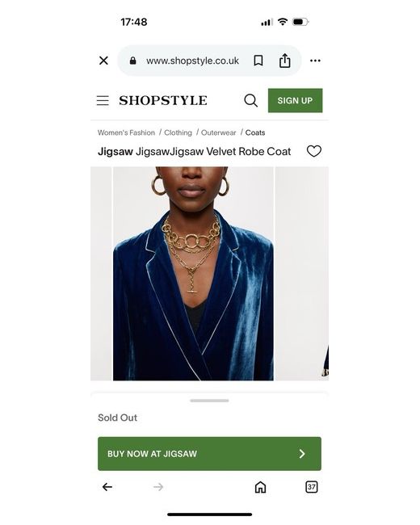420x525 pixels.
Task: Favorite the Velvet Robe Coat with heart
Action: point(314,151)
